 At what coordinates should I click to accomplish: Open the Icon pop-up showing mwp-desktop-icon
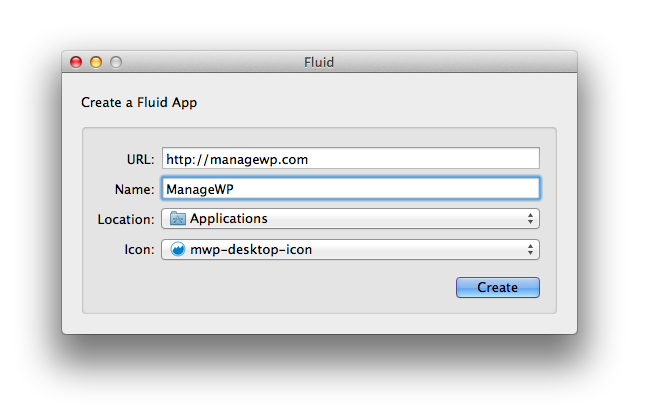click(x=350, y=249)
